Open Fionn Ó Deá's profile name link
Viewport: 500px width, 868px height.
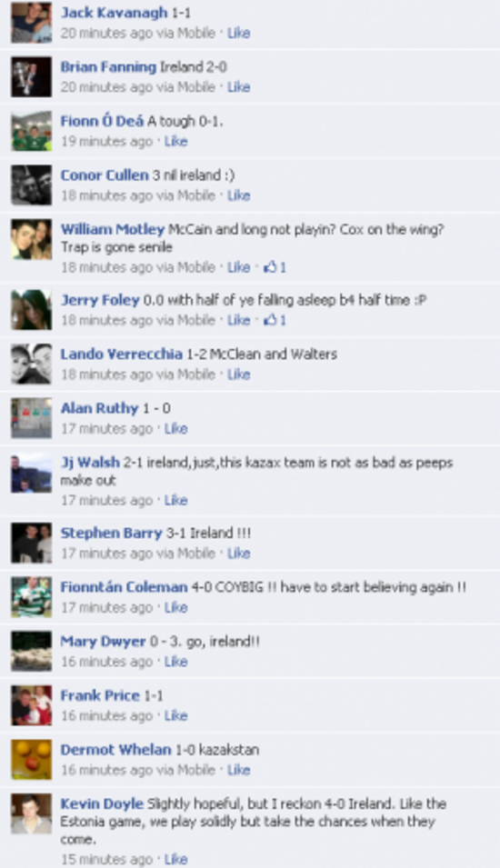point(102,121)
